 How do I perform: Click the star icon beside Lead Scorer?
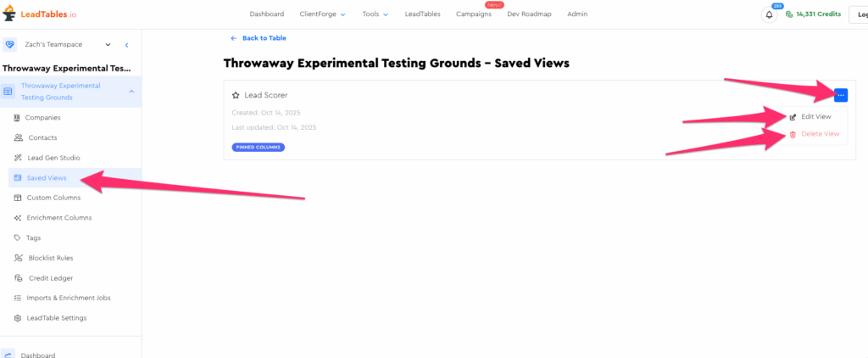point(236,96)
